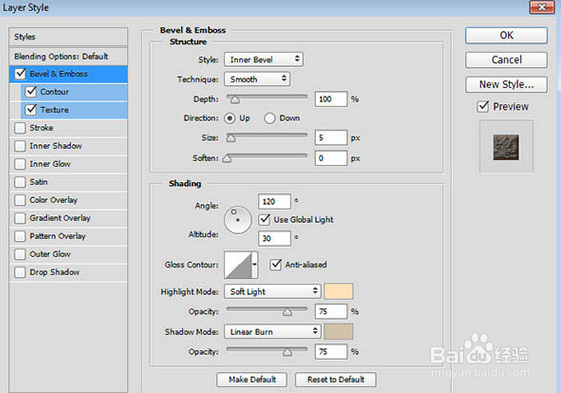Click the Depth percent input field
The height and width of the screenshot is (393, 561).
(331, 99)
